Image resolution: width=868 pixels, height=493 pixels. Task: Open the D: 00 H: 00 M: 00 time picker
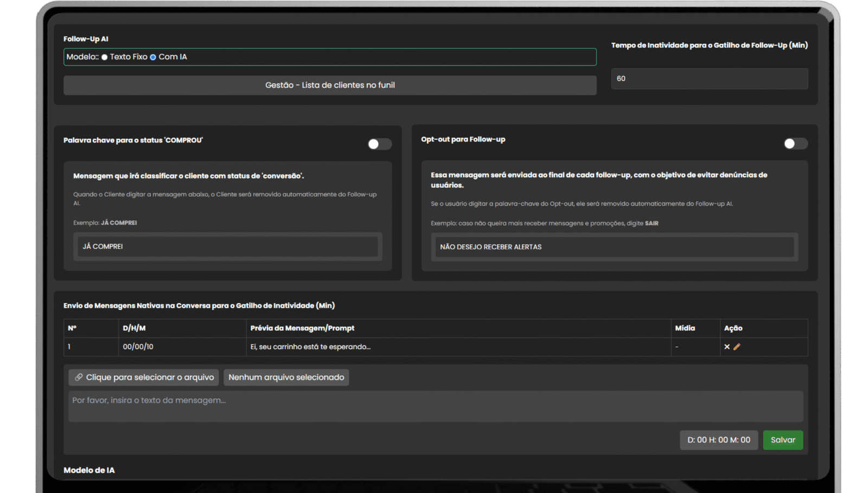click(718, 440)
